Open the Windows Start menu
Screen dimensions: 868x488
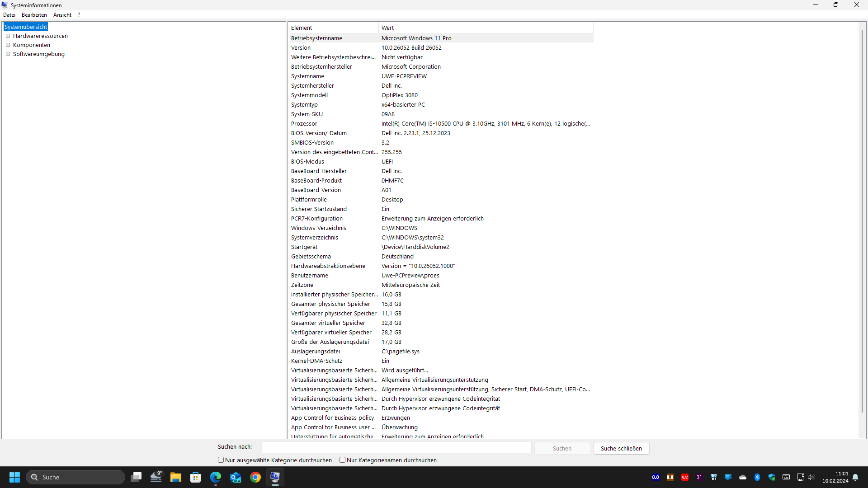tap(14, 477)
